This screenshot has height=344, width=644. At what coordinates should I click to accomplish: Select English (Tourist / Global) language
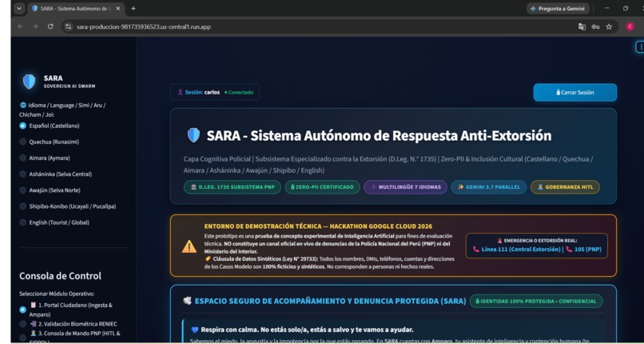pos(54,222)
